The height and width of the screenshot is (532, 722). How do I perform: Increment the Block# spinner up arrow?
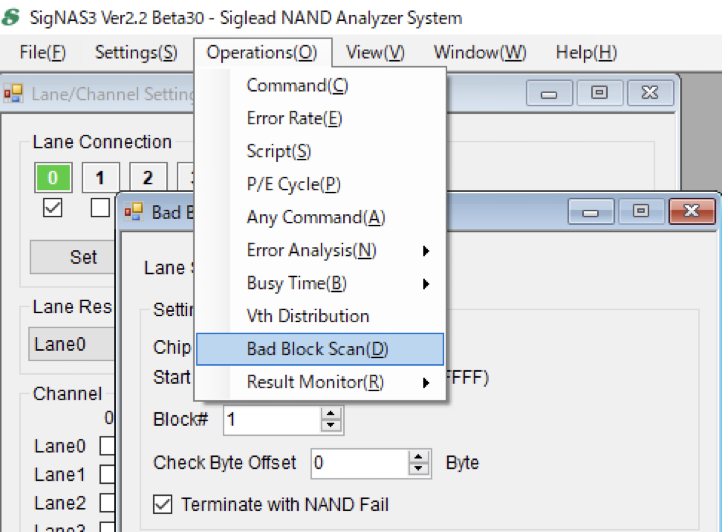(331, 413)
